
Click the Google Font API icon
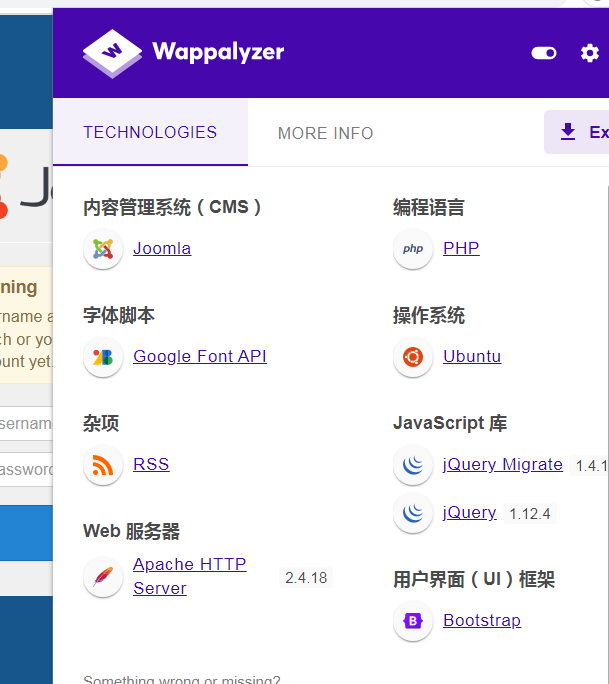click(x=103, y=357)
